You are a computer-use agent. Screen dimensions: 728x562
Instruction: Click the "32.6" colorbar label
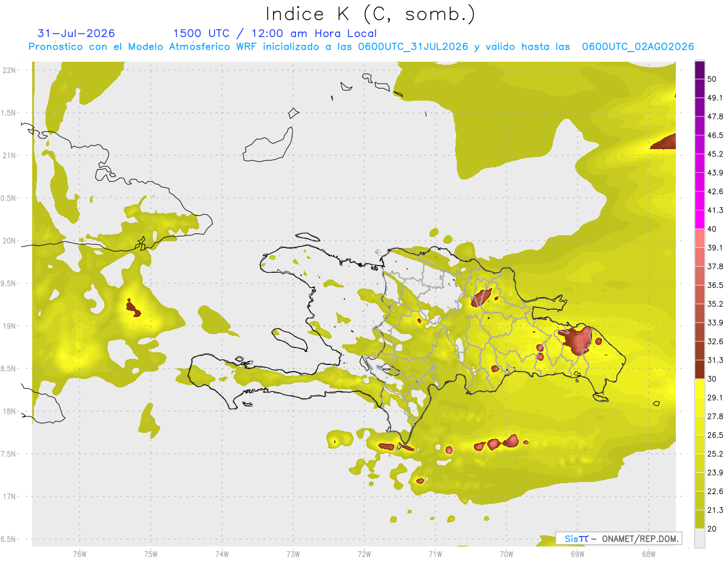point(715,341)
